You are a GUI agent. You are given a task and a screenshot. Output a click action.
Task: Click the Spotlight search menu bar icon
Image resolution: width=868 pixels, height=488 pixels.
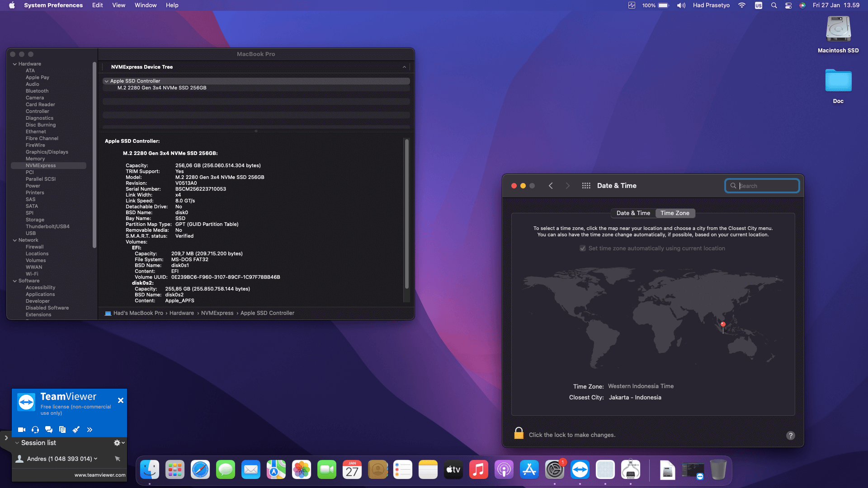(x=774, y=5)
